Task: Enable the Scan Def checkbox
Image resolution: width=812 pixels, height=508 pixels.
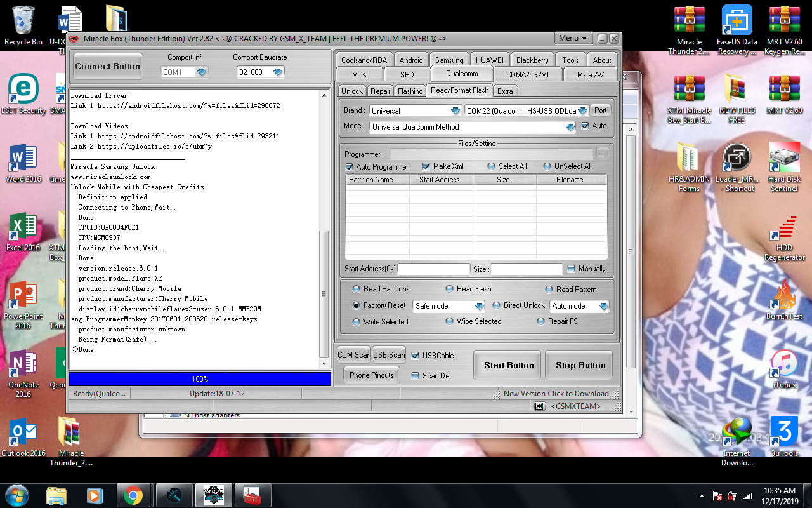Action: tap(415, 376)
